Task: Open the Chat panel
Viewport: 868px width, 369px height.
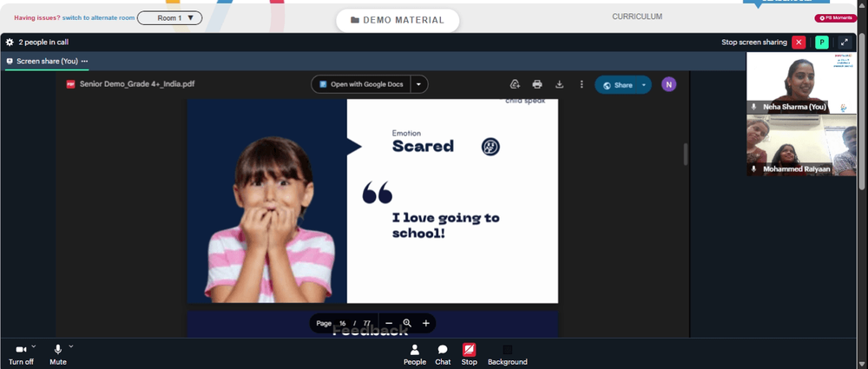Action: [x=443, y=354]
